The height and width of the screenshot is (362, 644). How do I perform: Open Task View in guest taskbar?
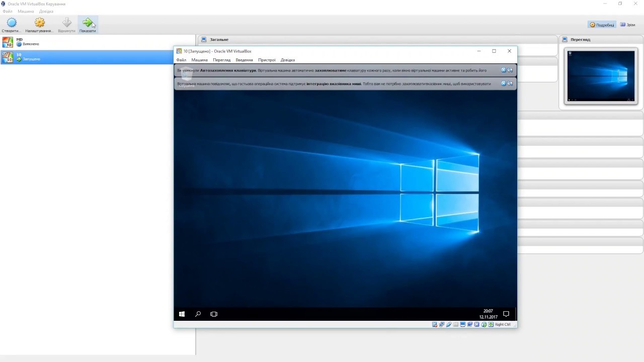(x=214, y=314)
